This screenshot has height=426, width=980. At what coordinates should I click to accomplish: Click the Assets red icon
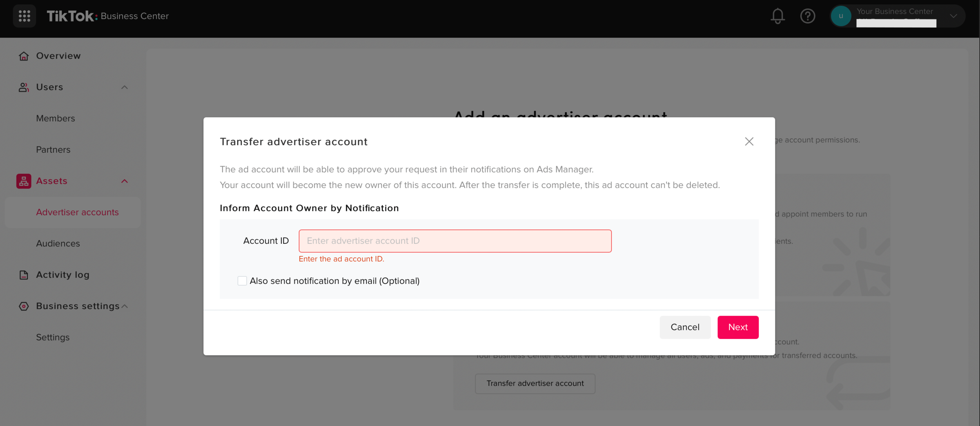click(x=24, y=181)
